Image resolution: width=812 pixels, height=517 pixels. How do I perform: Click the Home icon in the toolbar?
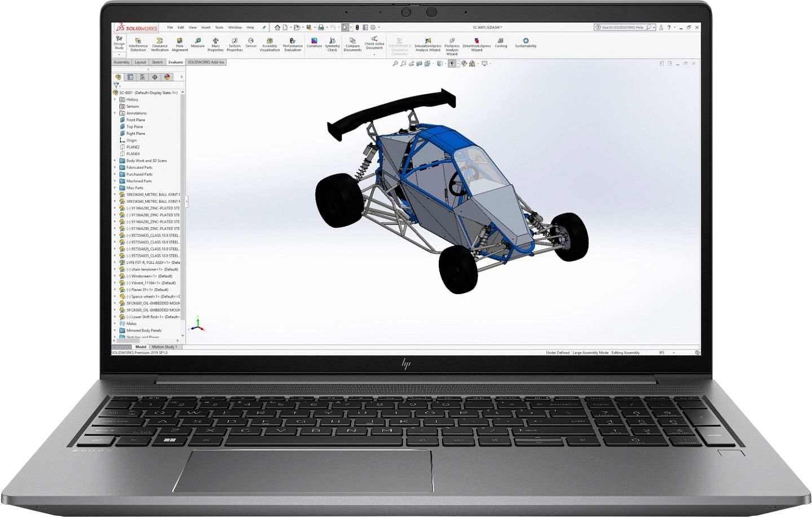tap(277, 27)
